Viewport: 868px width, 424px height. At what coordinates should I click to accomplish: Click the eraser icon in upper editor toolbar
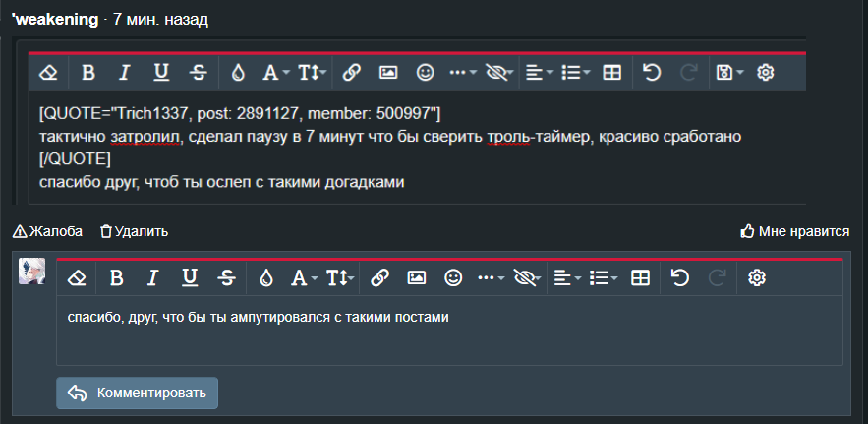click(x=49, y=73)
